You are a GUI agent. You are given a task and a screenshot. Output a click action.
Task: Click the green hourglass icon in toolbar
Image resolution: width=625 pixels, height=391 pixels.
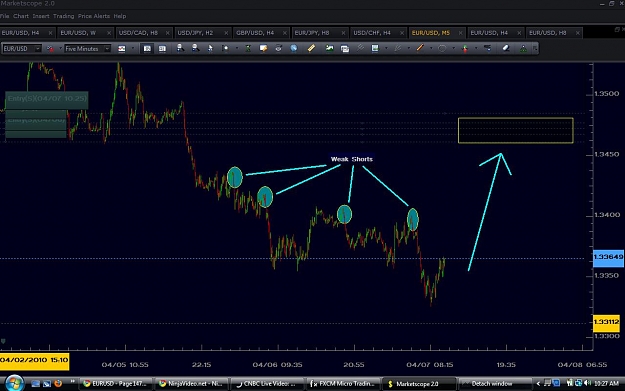tap(248, 48)
